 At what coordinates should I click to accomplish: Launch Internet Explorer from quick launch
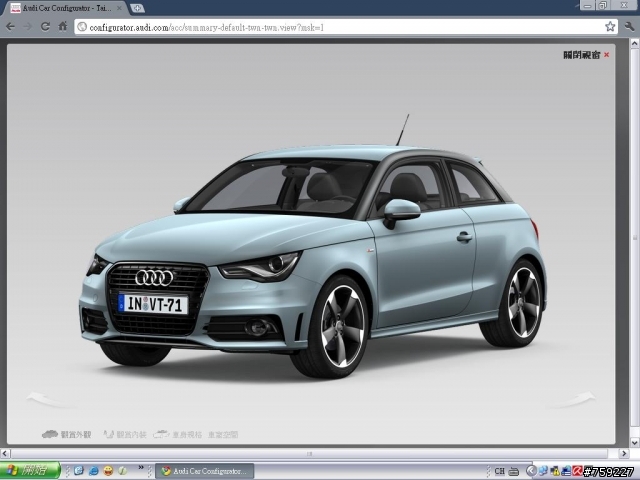[x=93, y=471]
